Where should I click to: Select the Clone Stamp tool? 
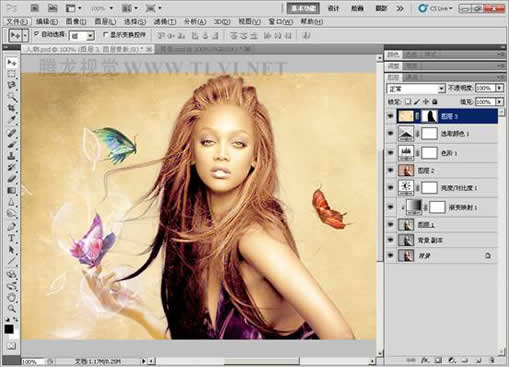12,156
